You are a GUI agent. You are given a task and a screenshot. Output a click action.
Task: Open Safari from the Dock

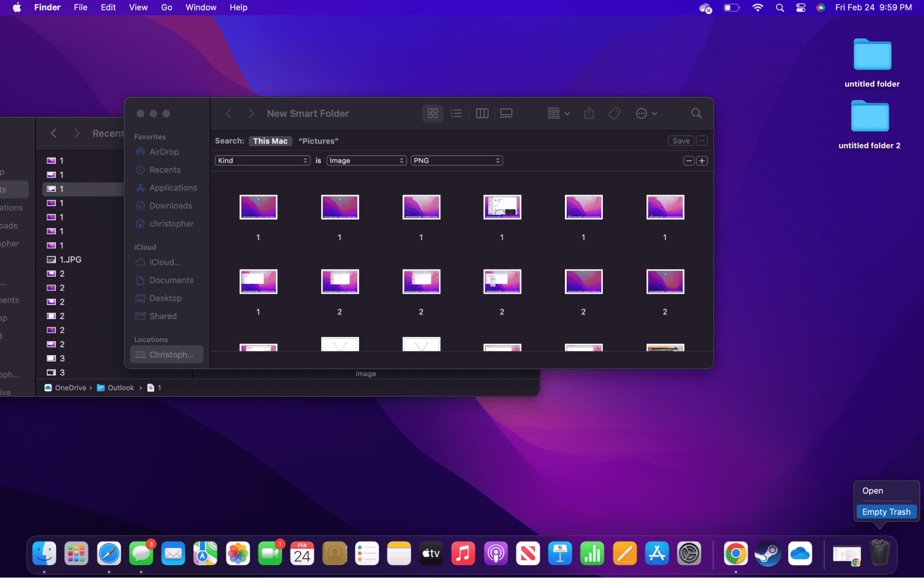click(x=109, y=553)
